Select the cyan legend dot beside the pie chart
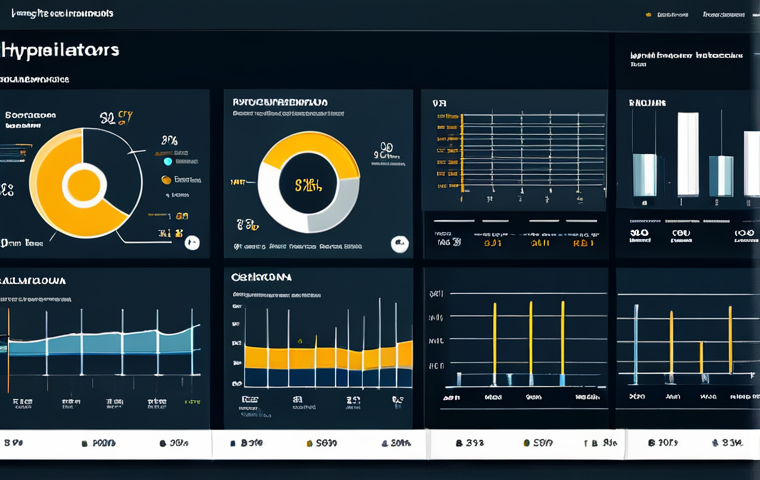This screenshot has height=480, width=760. pos(168,161)
